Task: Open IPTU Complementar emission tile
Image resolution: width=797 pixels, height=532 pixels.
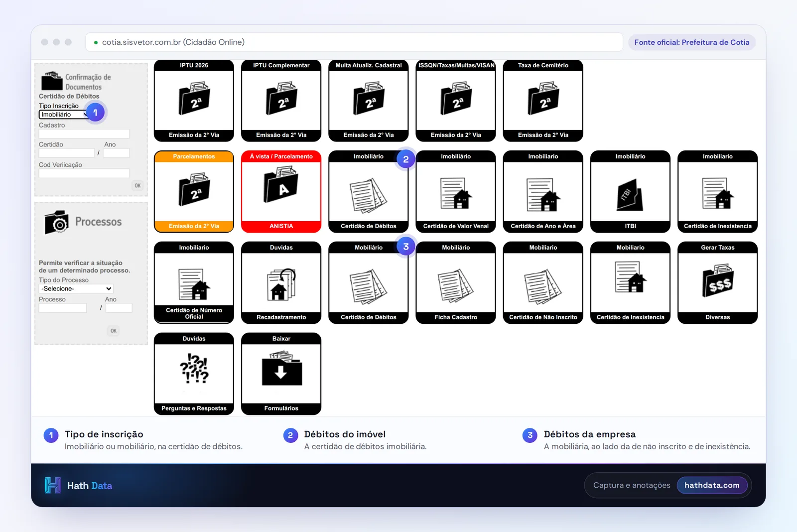Action: tap(281, 101)
